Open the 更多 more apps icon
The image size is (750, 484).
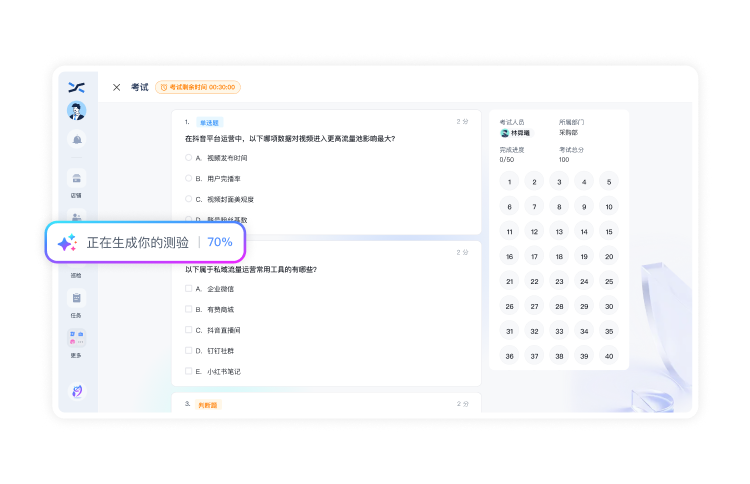pyautogui.click(x=77, y=338)
